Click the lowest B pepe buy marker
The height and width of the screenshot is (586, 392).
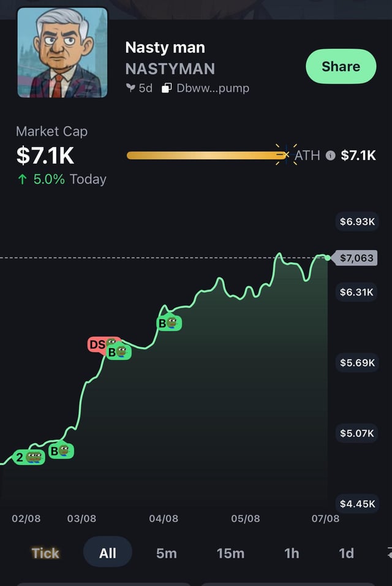tap(61, 451)
